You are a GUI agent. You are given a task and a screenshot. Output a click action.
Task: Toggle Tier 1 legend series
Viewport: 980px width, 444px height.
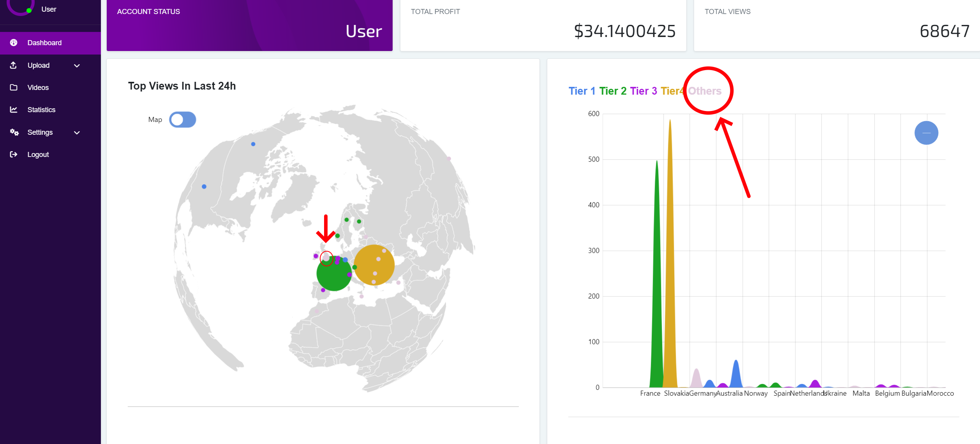[x=582, y=91]
